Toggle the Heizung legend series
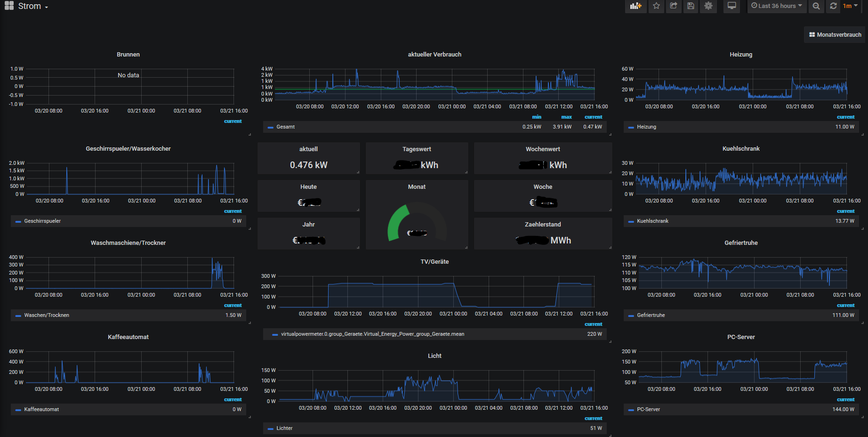Screen dimensions: 868x437 646,127
